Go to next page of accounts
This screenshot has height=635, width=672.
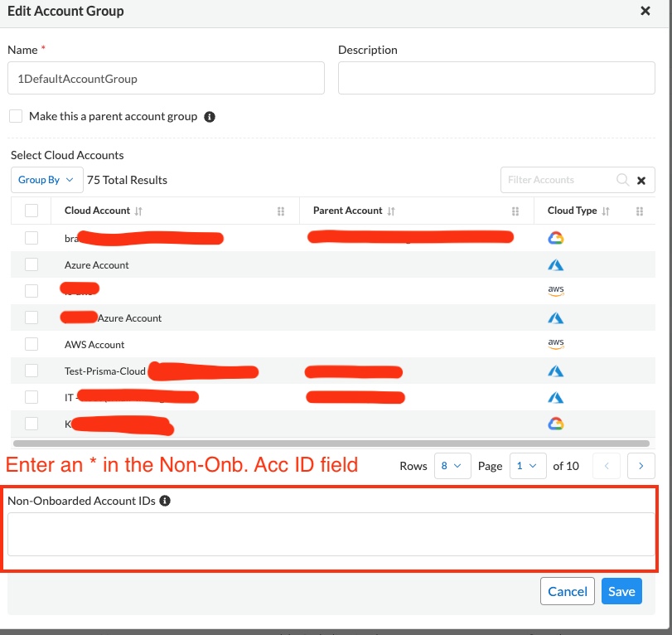[x=641, y=466]
